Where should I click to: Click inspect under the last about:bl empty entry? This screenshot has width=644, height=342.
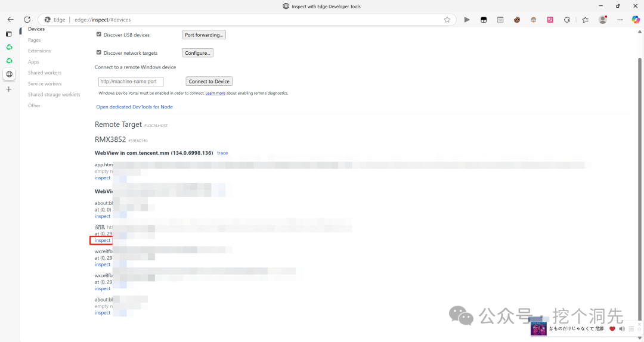[103, 313]
